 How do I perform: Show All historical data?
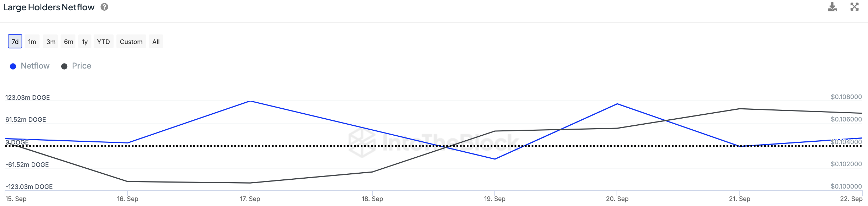(x=156, y=42)
